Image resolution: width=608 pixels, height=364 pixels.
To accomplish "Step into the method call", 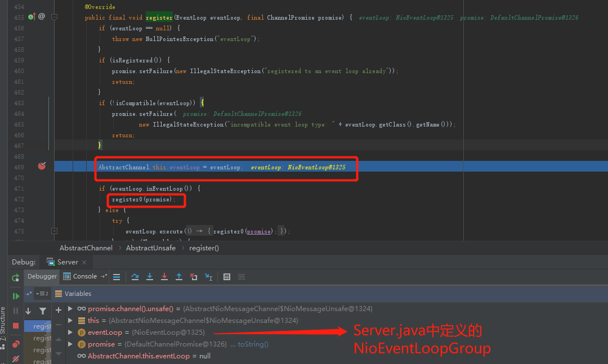I will coord(150,277).
